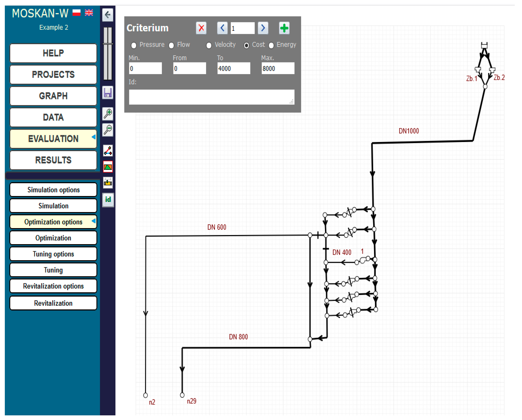Click the Revitalization button

pyautogui.click(x=53, y=303)
